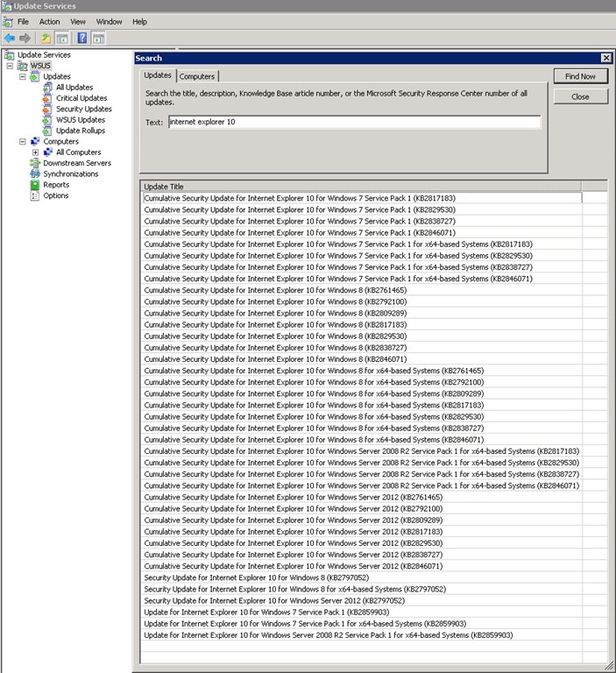Screen dimensions: 616x673
Task: Select Downstream Servers in the tree
Action: (x=77, y=163)
